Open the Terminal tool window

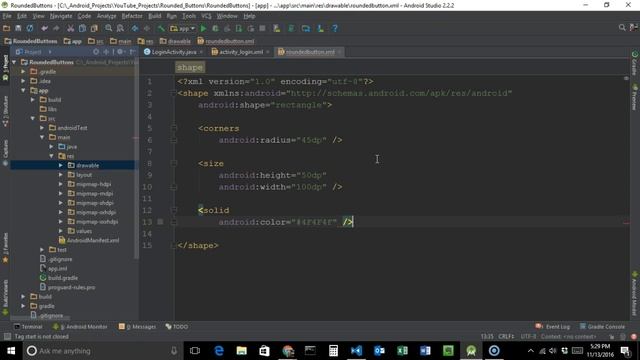point(29,327)
